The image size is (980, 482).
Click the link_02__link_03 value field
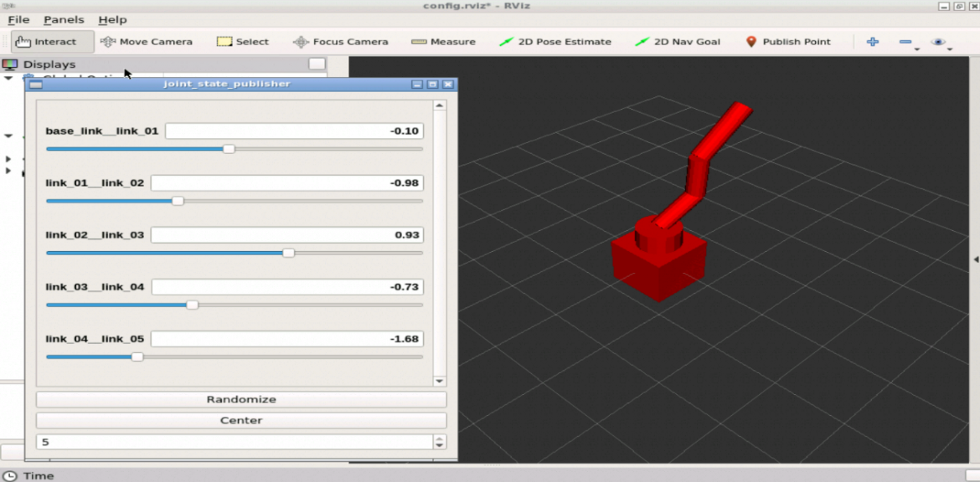point(286,235)
